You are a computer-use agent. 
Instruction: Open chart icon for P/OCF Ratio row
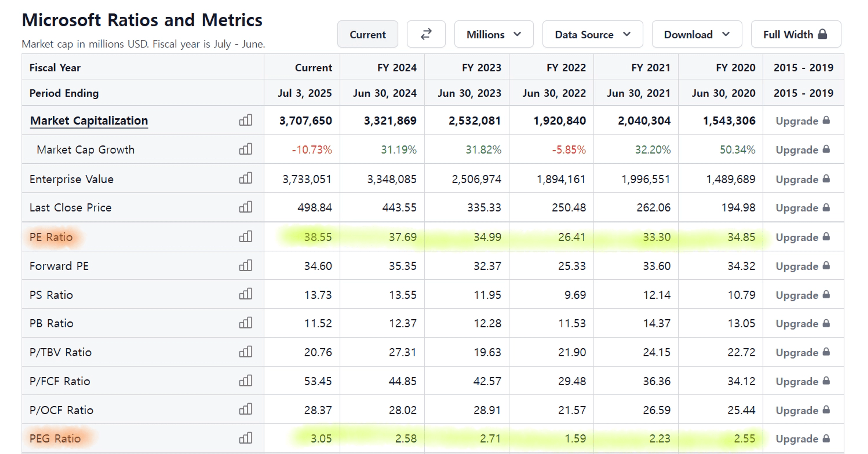[246, 410]
